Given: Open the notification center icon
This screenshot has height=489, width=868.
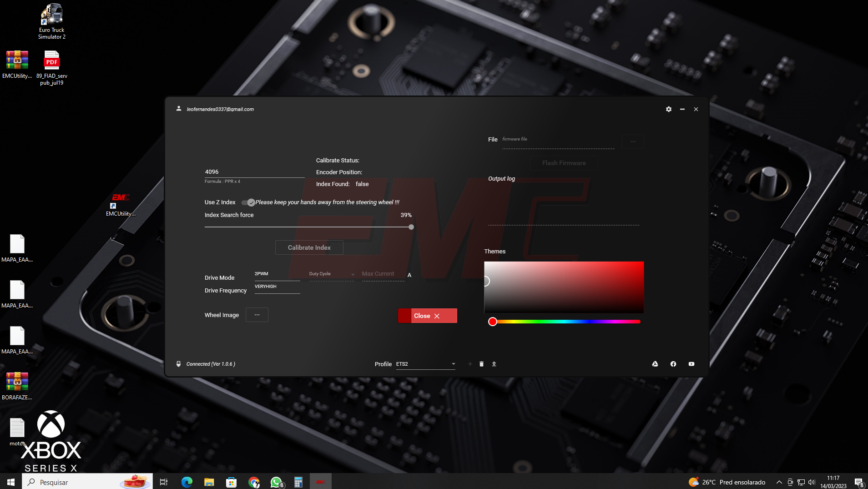Looking at the screenshot, I should (858, 482).
